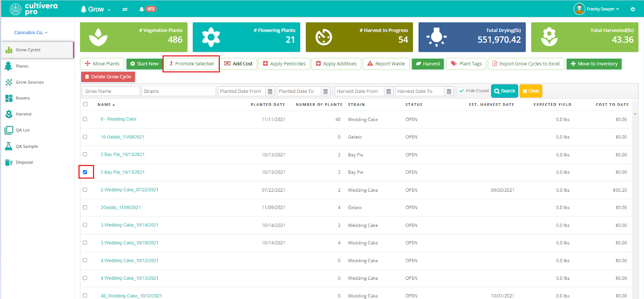Click the Plant Tags tag icon button
This screenshot has width=644, height=299.
point(466,64)
